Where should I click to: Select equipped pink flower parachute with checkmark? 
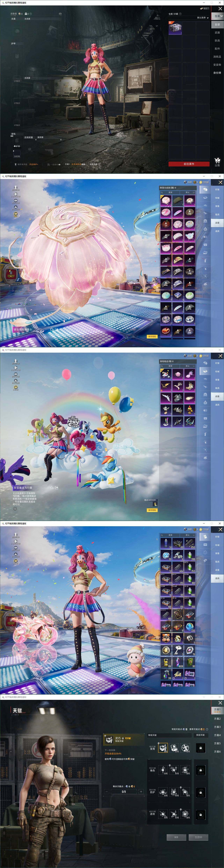point(166,201)
